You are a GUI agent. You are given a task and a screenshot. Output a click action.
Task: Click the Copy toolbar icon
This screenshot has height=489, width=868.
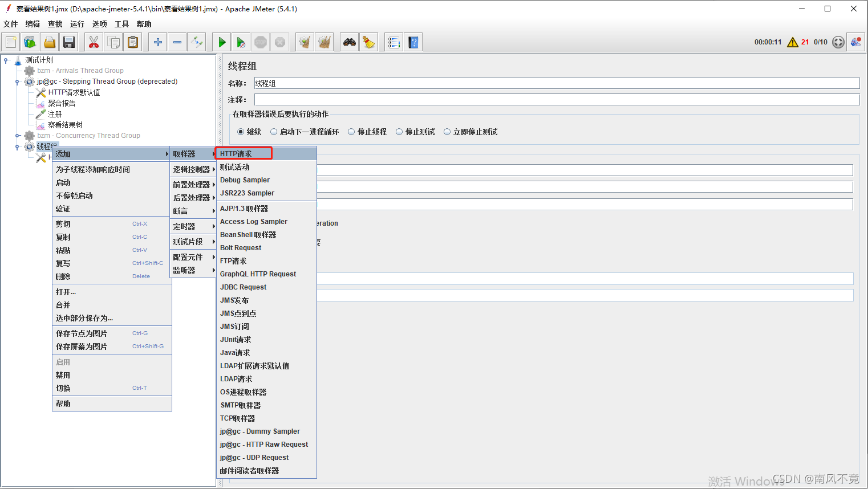(x=113, y=42)
